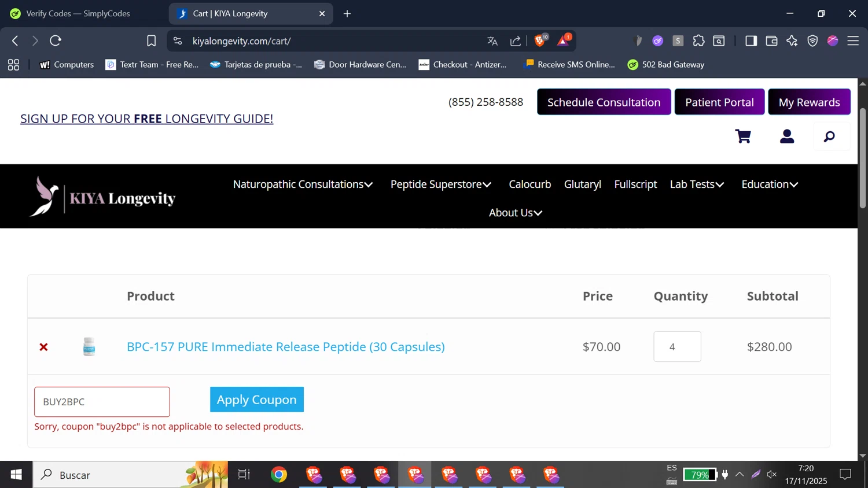Open the browser hamburger main menu
This screenshot has height=488, width=868.
(x=853, y=40)
